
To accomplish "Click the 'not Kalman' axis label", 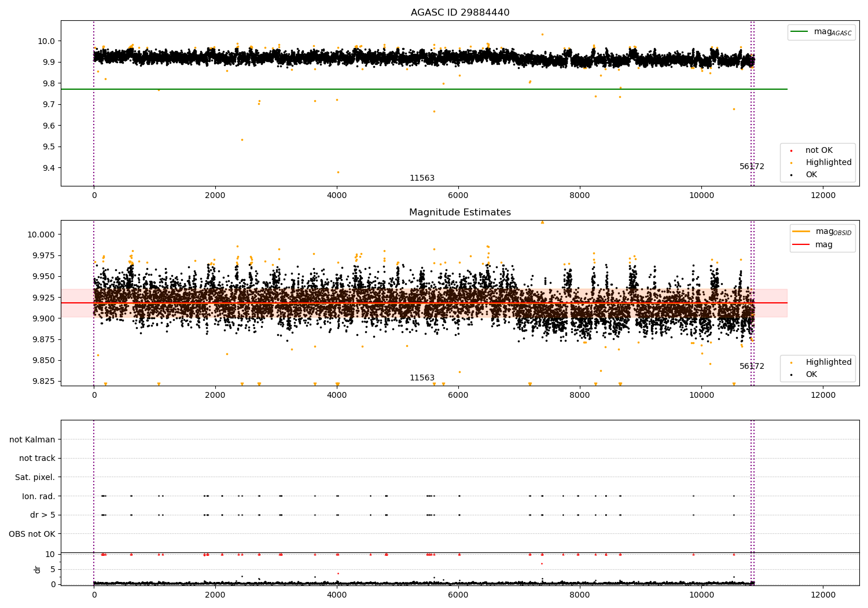I will [32, 440].
